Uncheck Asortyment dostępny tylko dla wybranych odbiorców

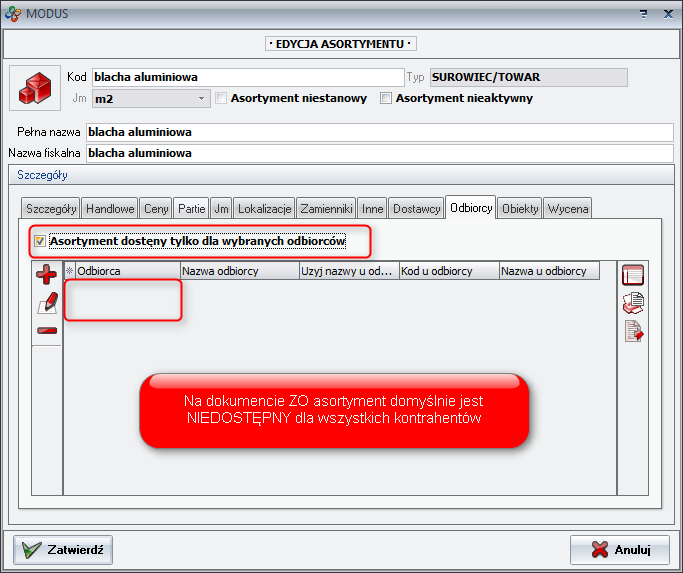(40, 241)
